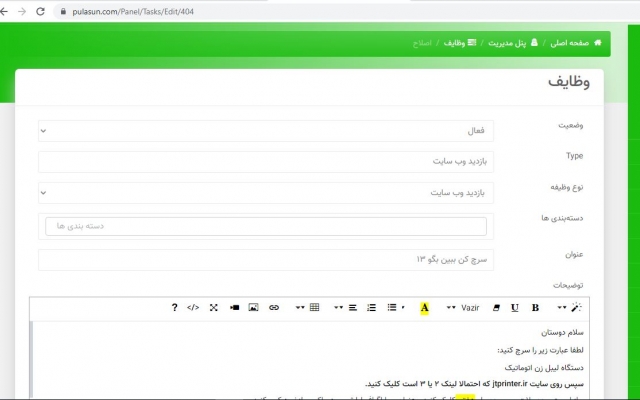Screen dimensions: 640x400
Task: Open the editor help (question mark) icon
Action: click(174, 307)
